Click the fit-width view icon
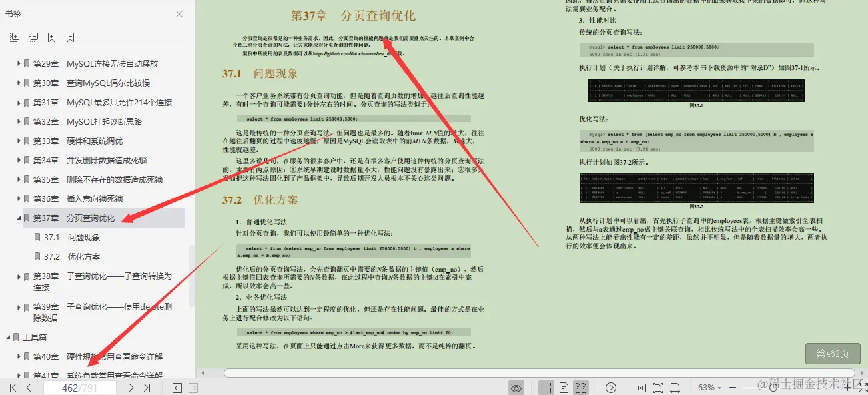This screenshot has width=868, height=395. tap(676, 387)
